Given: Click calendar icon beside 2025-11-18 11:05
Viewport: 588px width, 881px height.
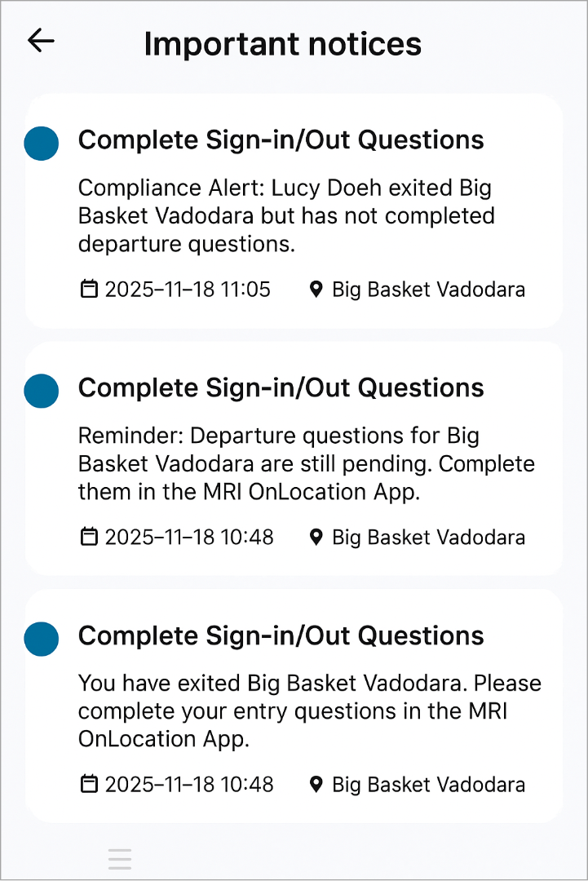Looking at the screenshot, I should click(x=89, y=290).
